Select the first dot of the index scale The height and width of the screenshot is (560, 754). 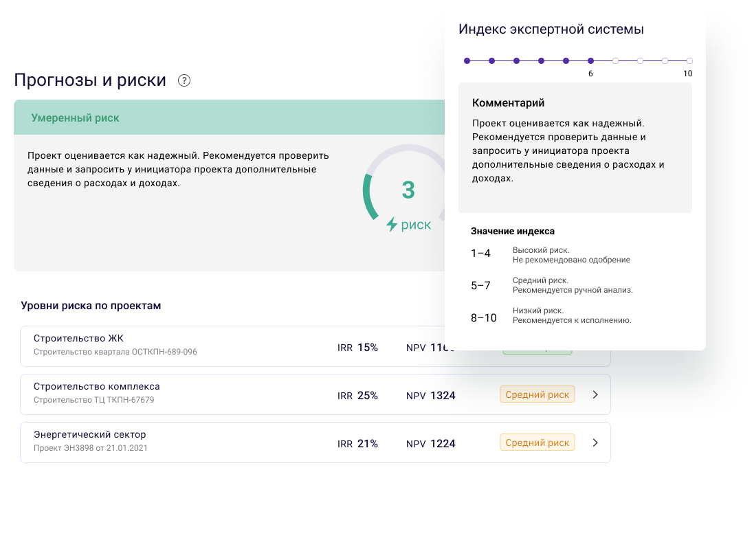tap(467, 61)
